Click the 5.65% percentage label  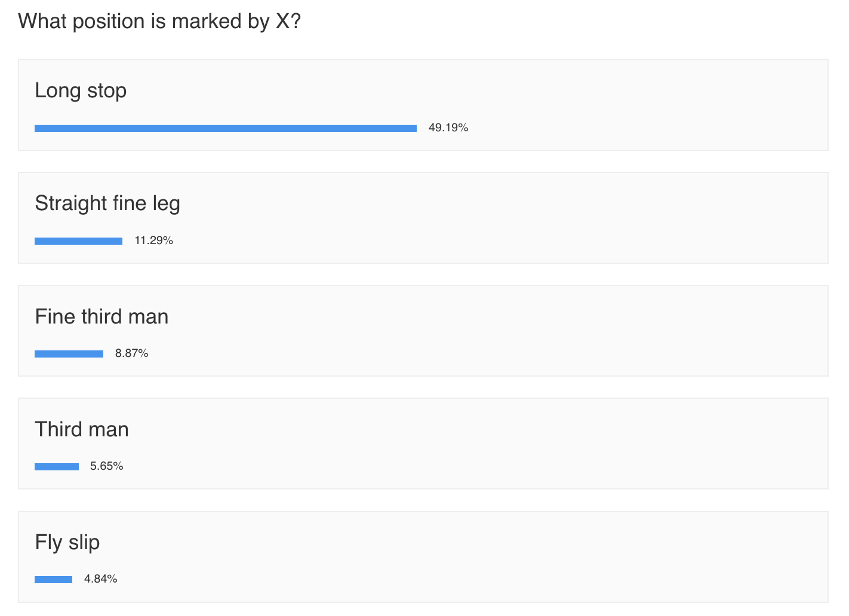(x=107, y=466)
